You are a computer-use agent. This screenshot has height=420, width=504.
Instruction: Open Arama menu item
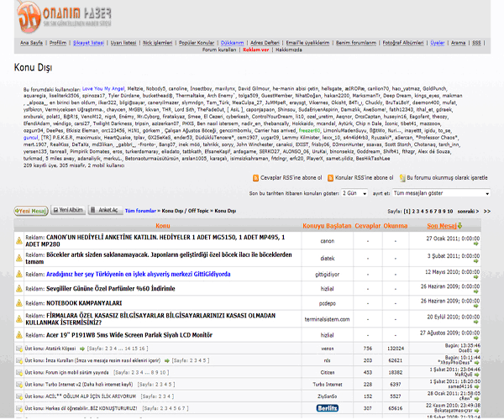pyautogui.click(x=458, y=43)
